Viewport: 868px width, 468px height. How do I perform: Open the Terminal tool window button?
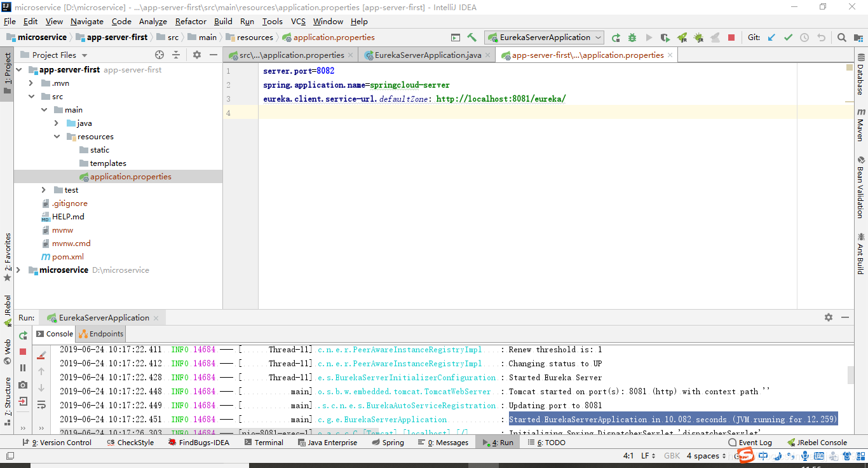pyautogui.click(x=263, y=443)
